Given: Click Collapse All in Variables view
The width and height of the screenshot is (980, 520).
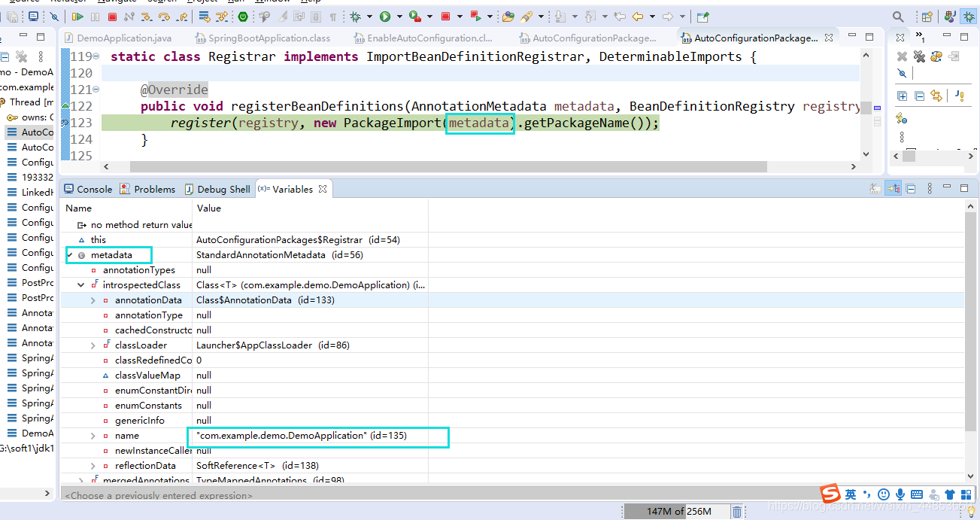Looking at the screenshot, I should click(x=911, y=189).
